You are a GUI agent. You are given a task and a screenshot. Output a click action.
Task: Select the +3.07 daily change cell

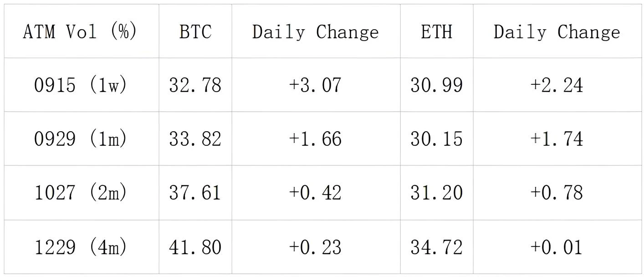click(x=316, y=85)
